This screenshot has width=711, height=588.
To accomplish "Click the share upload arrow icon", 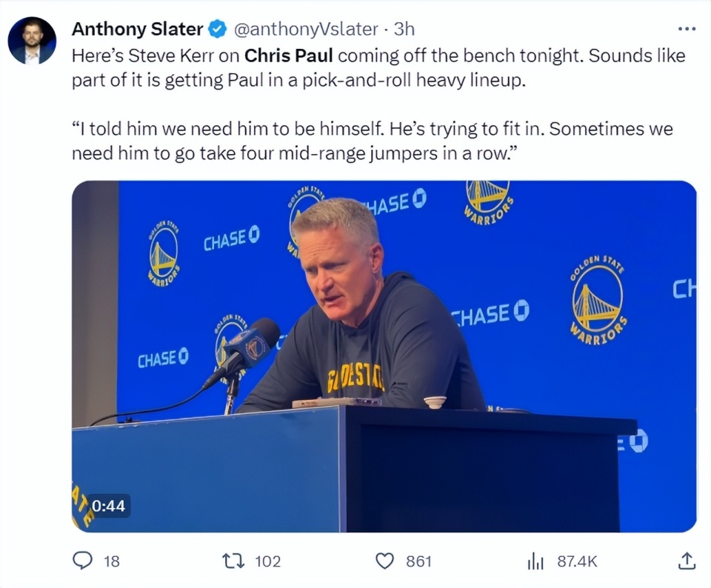I will tap(687, 561).
